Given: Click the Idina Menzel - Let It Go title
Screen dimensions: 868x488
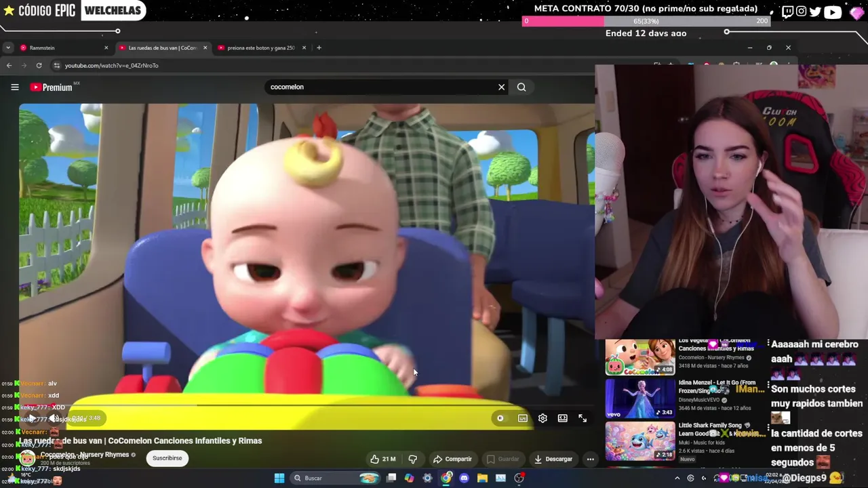Looking at the screenshot, I should click(717, 386).
